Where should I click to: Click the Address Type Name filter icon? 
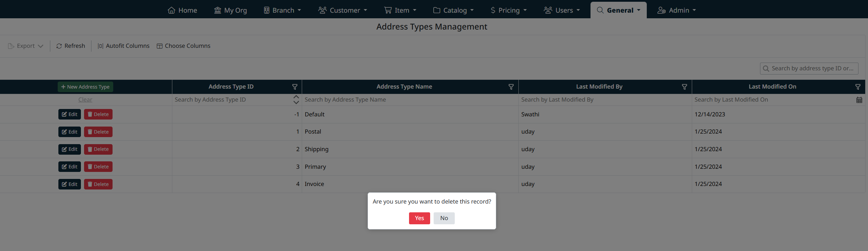click(511, 87)
